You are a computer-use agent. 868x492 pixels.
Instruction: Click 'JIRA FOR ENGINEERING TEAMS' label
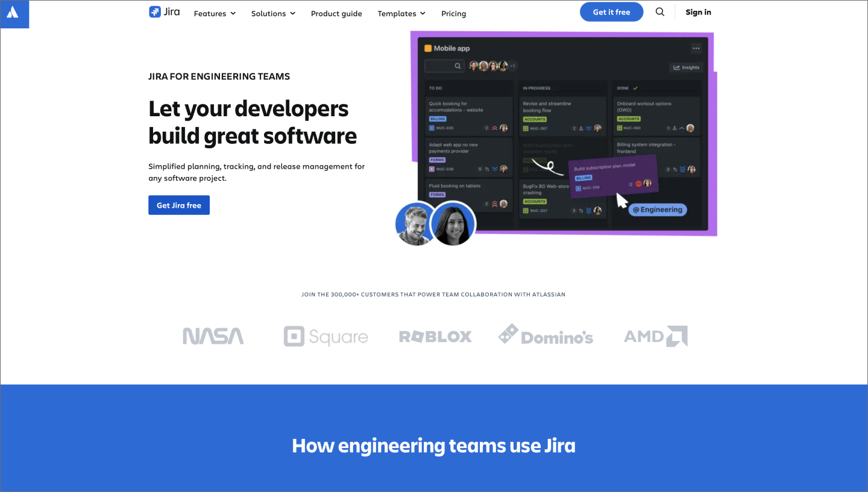219,76
